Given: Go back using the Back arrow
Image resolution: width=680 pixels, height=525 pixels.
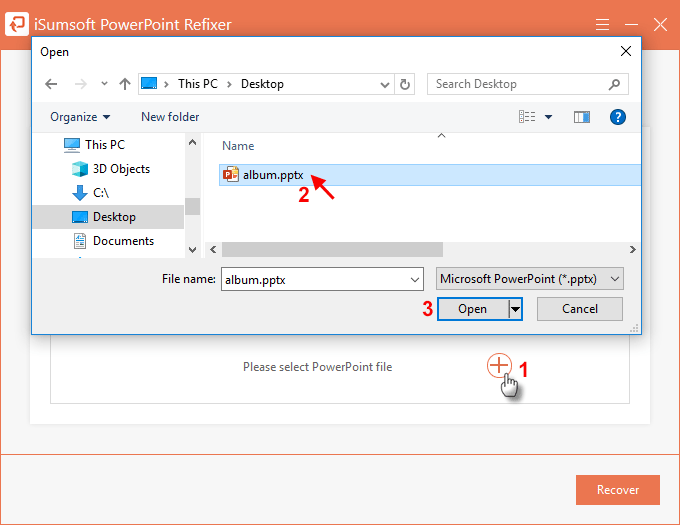Looking at the screenshot, I should (51, 84).
